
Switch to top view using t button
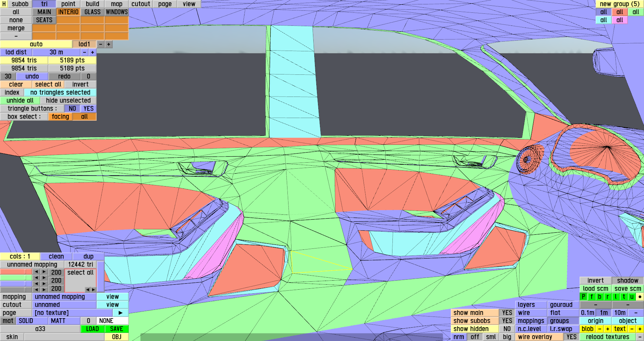pos(624,296)
